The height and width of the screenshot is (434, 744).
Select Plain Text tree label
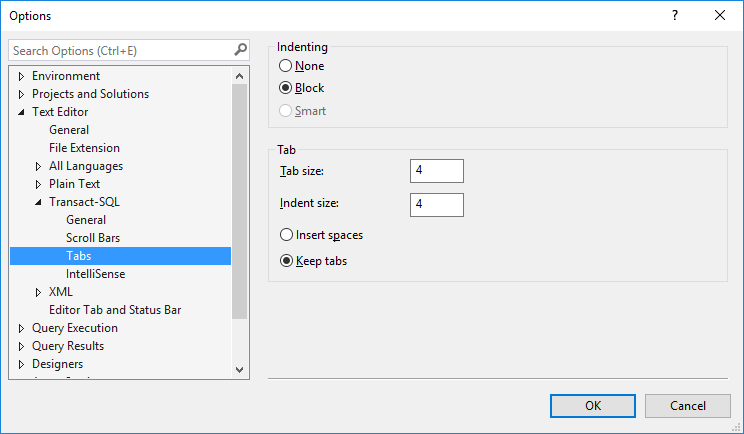click(74, 184)
